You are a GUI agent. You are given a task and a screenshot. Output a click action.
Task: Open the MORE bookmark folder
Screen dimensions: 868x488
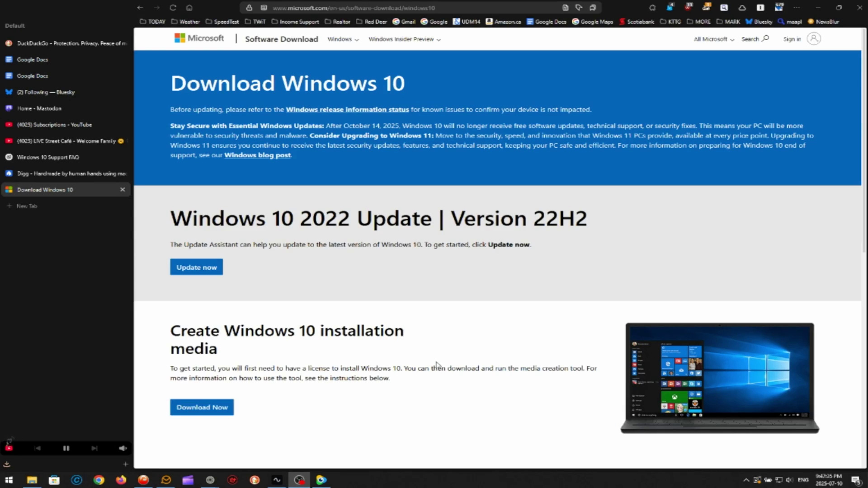click(x=698, y=21)
